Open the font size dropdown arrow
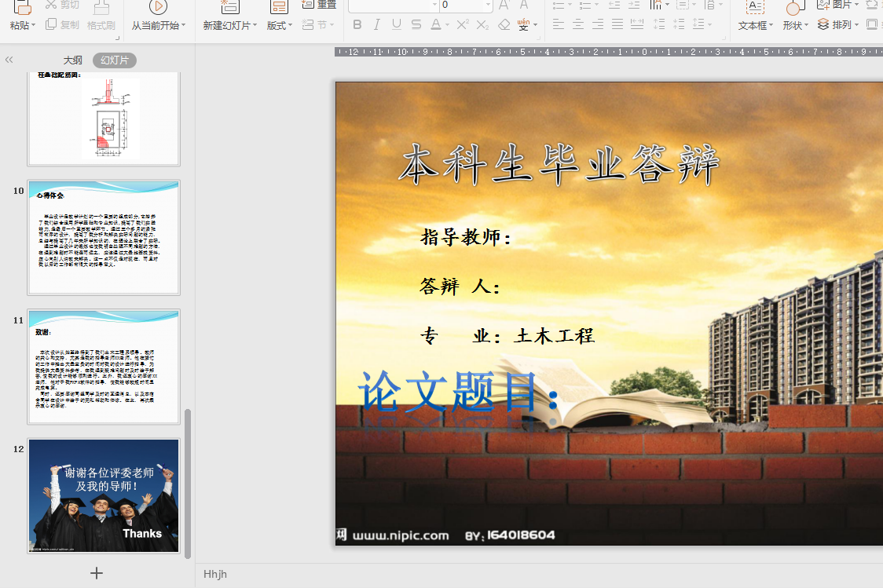Image resolution: width=883 pixels, height=588 pixels. pos(488,5)
